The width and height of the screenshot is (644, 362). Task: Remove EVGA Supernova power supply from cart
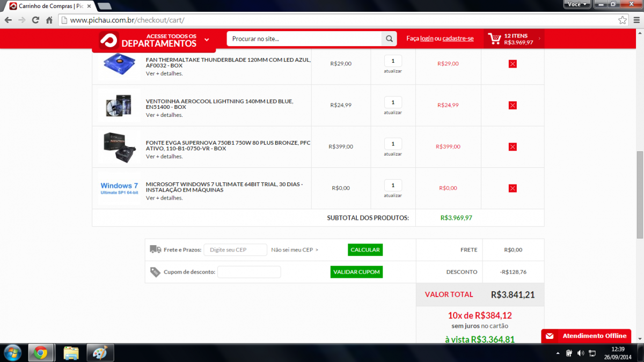(513, 146)
